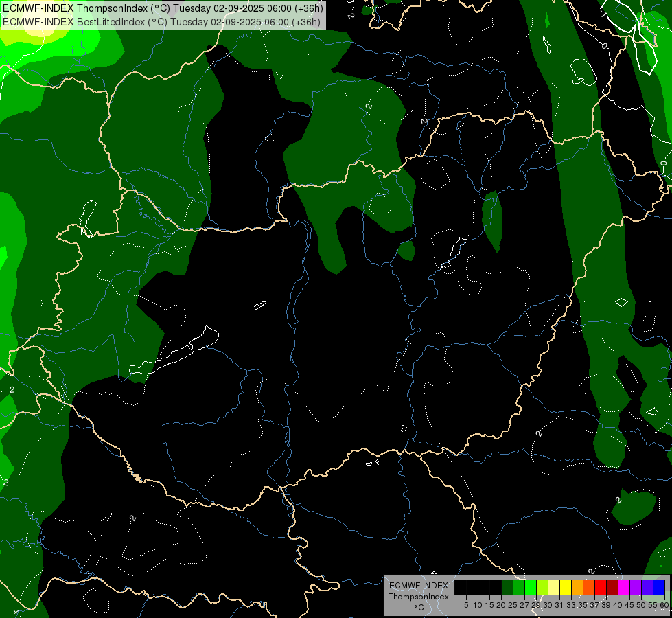Click the legend scale value 40

(x=618, y=605)
